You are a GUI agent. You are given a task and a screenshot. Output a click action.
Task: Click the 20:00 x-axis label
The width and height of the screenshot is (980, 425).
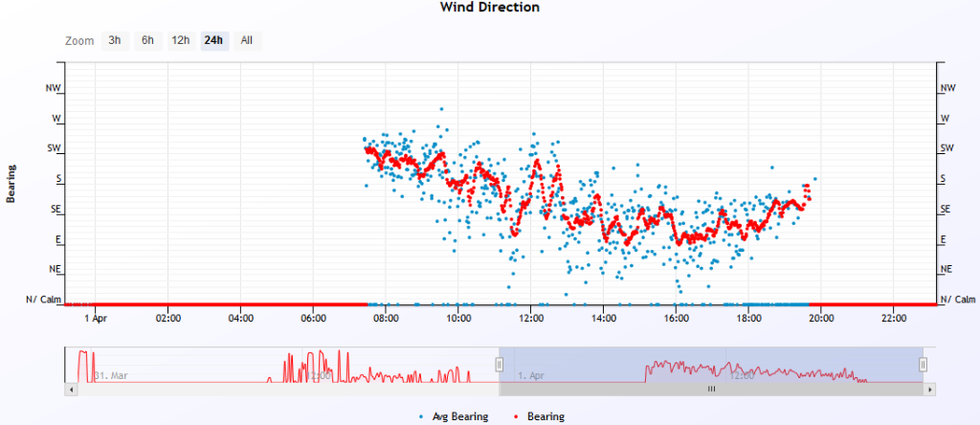point(820,318)
